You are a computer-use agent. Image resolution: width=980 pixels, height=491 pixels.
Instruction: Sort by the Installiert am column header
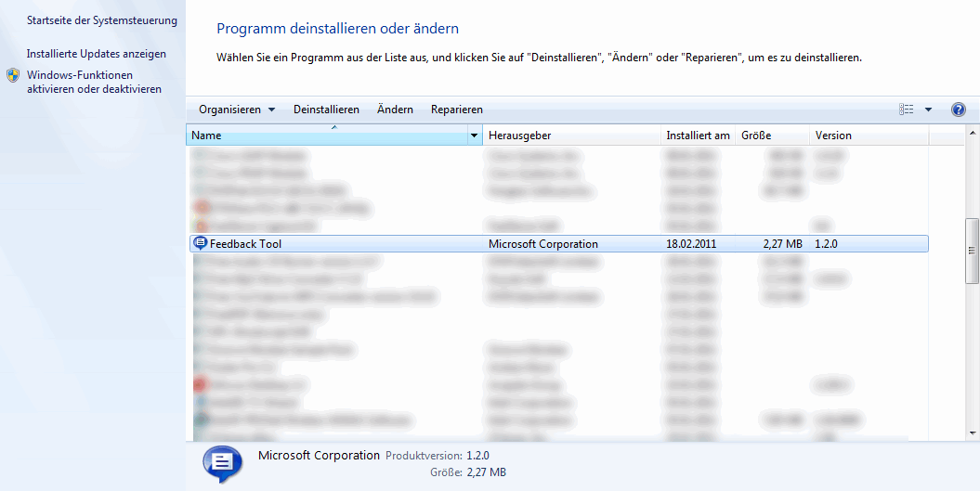point(699,135)
